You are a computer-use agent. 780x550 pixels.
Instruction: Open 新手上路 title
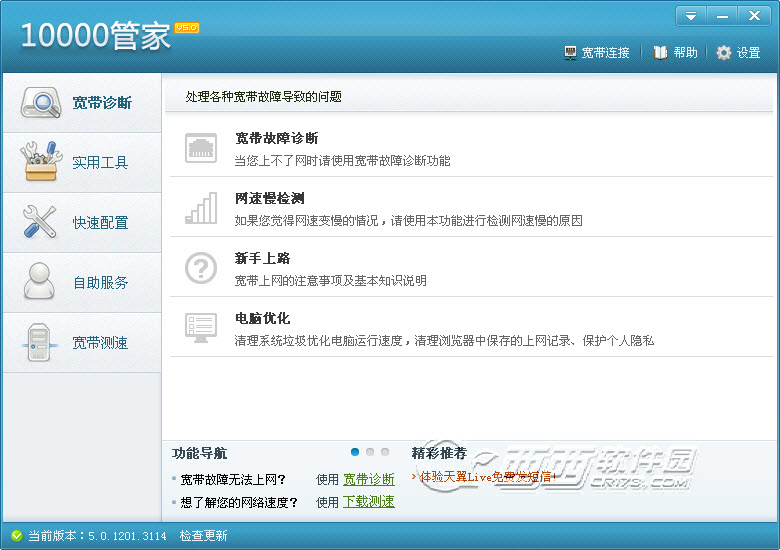click(263, 259)
